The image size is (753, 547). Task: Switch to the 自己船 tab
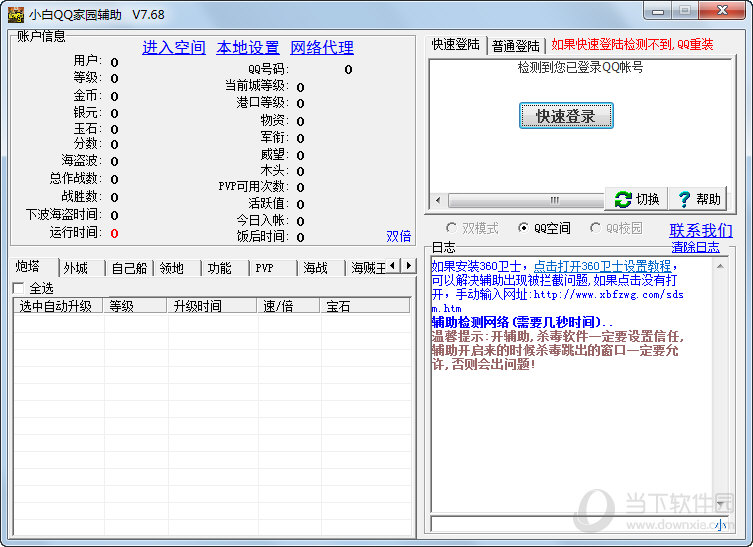(x=129, y=268)
